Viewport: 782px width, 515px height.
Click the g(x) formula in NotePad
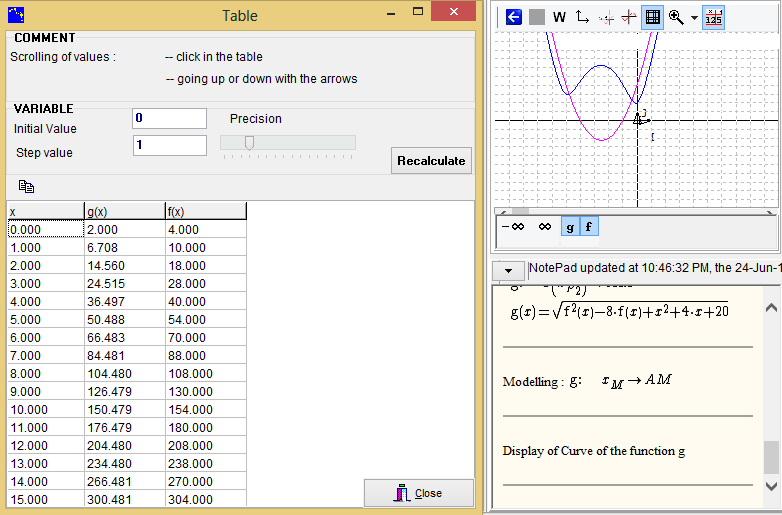619,311
